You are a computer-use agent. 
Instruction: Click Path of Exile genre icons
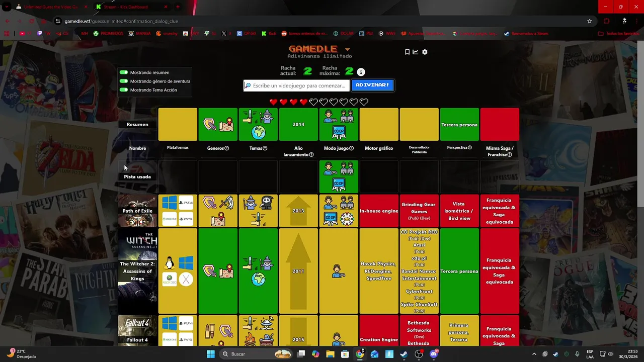(218, 211)
